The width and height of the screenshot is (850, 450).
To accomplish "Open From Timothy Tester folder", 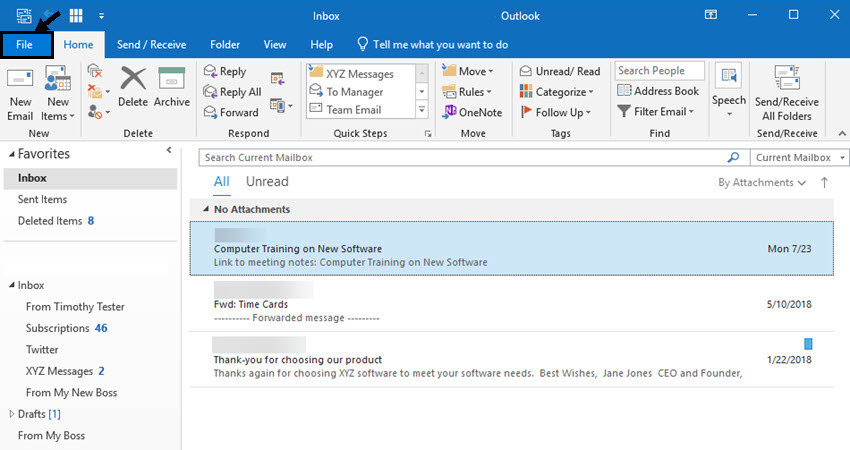I will point(75,307).
